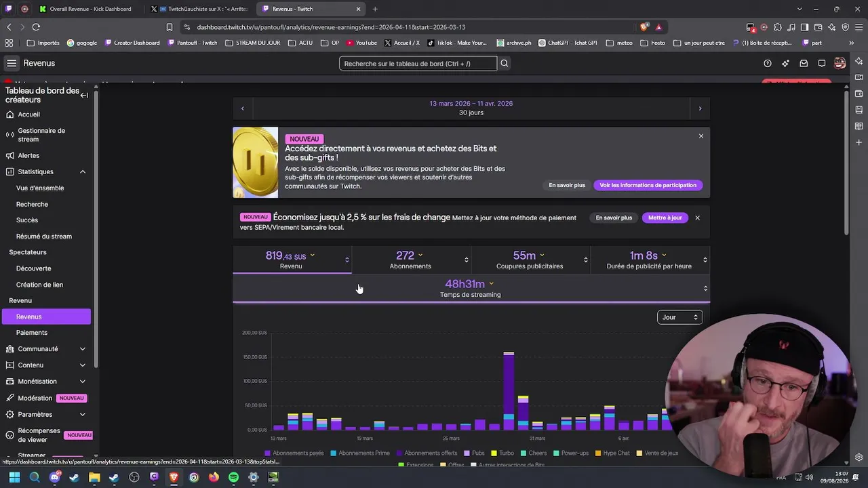The height and width of the screenshot is (488, 868).
Task: Click the Turbo legend color swatch
Action: pos(494,453)
